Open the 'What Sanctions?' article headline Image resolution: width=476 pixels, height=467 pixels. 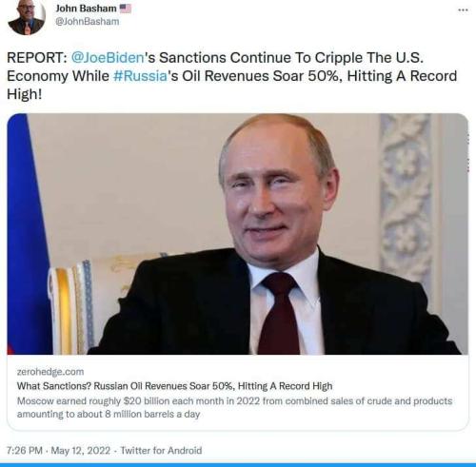174,386
